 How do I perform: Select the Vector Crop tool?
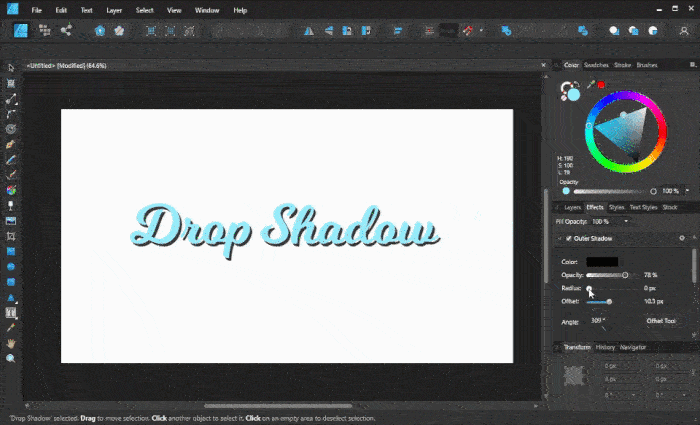click(x=11, y=236)
